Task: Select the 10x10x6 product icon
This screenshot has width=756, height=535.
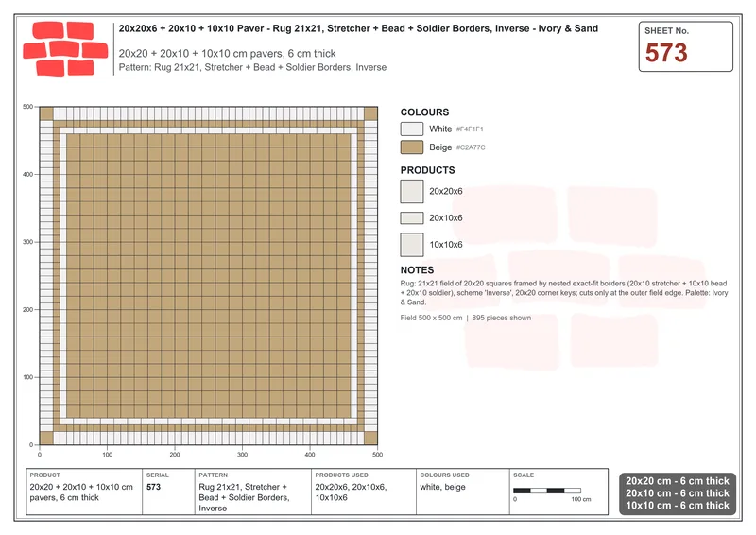Action: (412, 245)
